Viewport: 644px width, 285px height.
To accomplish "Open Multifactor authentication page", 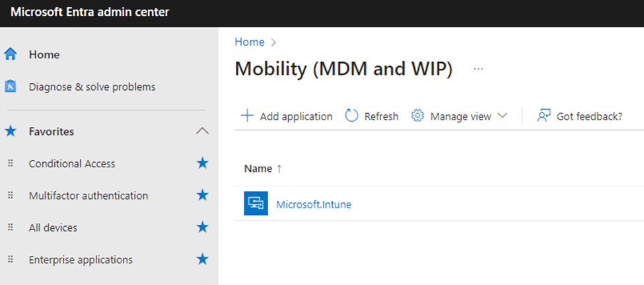I will click(89, 196).
